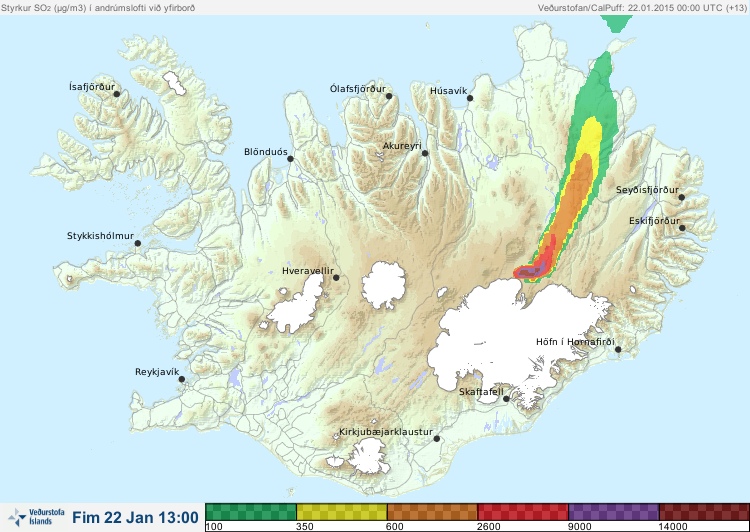This screenshot has width=750, height=532.
Task: Select the Ólafsfjörður town label
Action: point(358,89)
